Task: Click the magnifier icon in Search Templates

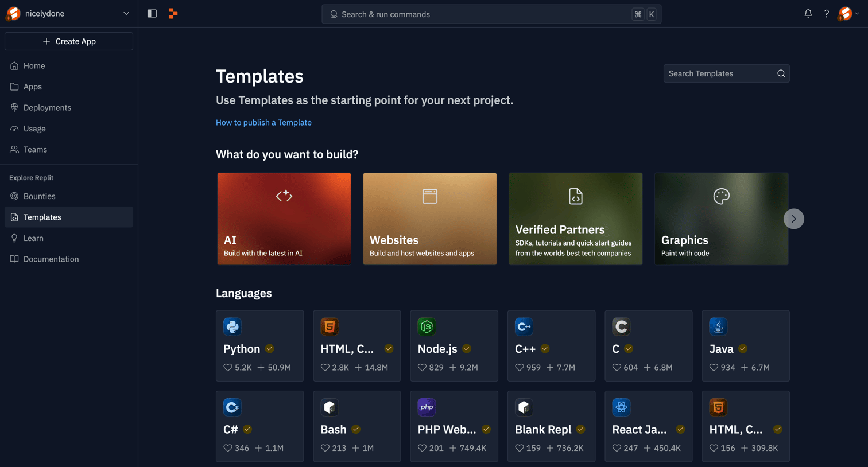Action: [781, 73]
